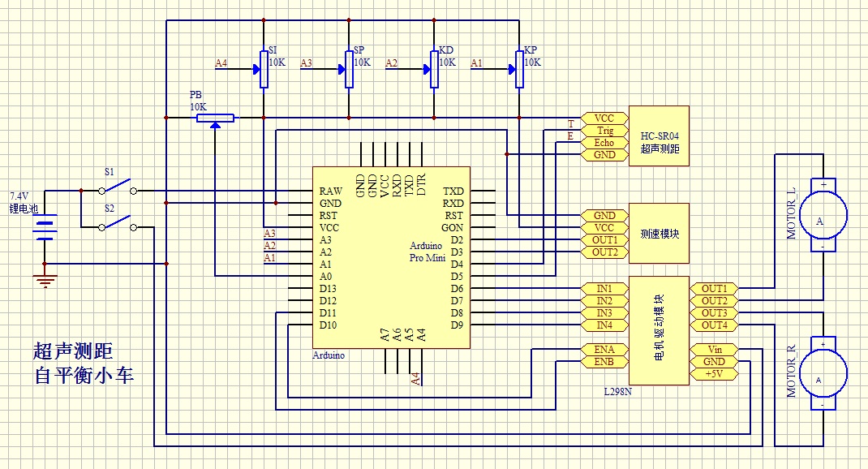Click the +5V port on the L298N
The height and width of the screenshot is (469, 868).
coord(714,374)
